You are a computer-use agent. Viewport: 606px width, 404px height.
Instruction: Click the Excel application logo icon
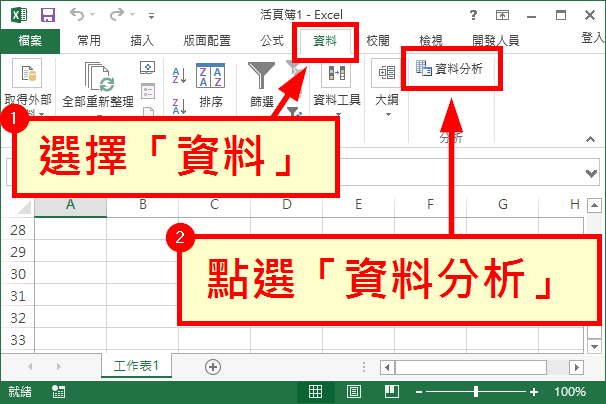(x=19, y=15)
